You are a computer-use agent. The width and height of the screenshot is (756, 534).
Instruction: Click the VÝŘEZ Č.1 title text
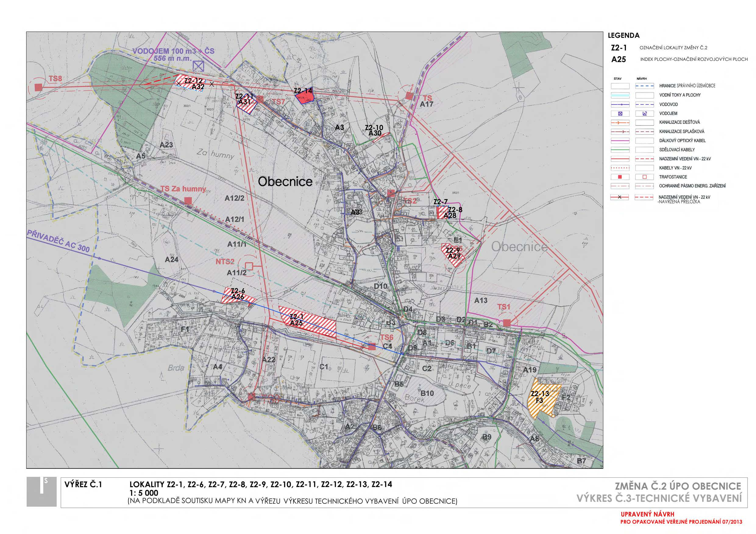[83, 485]
